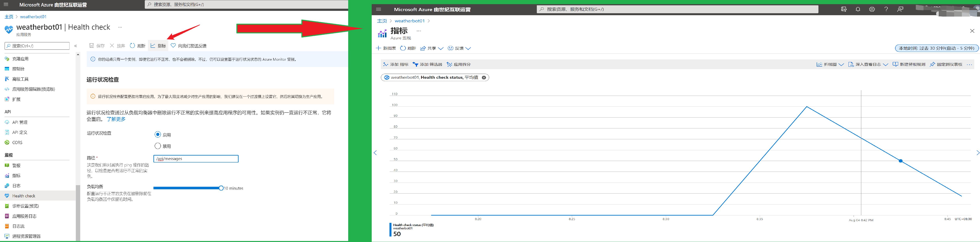
Task: Open portal settings gear icon
Action: click(872, 9)
